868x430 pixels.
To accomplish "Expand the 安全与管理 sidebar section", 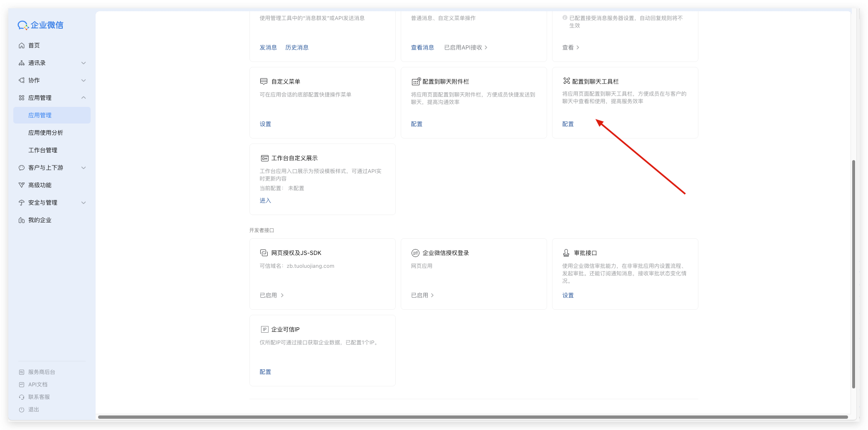I will click(84, 203).
